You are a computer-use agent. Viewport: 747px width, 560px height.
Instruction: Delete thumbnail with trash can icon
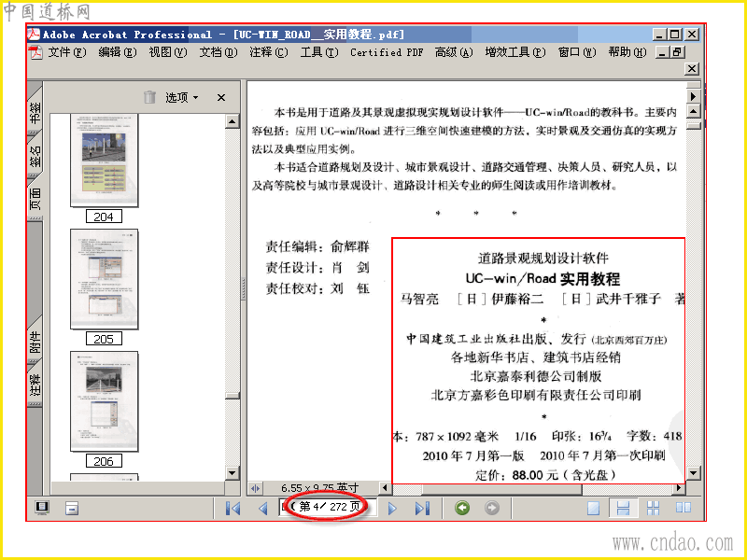(x=150, y=97)
